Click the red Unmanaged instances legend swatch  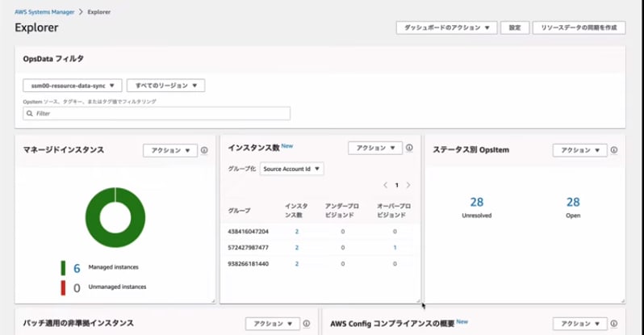pyautogui.click(x=63, y=287)
